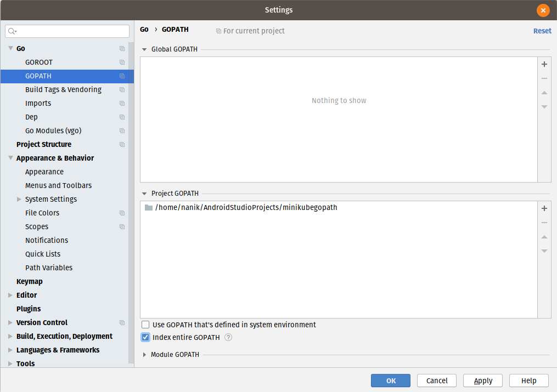The image size is (557, 392).
Task: Click the Go breadcrumb at the top
Action: coord(143,29)
